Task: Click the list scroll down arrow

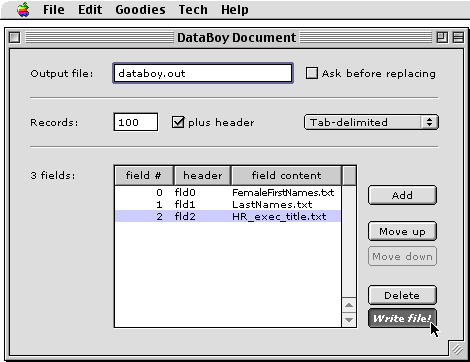Action: (x=349, y=320)
